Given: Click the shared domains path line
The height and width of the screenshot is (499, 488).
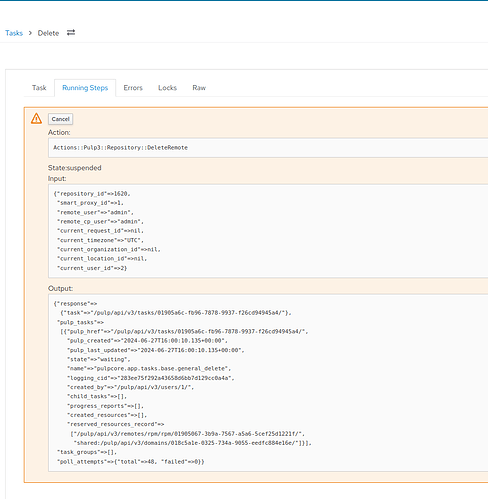Looking at the screenshot, I should click(x=192, y=443).
